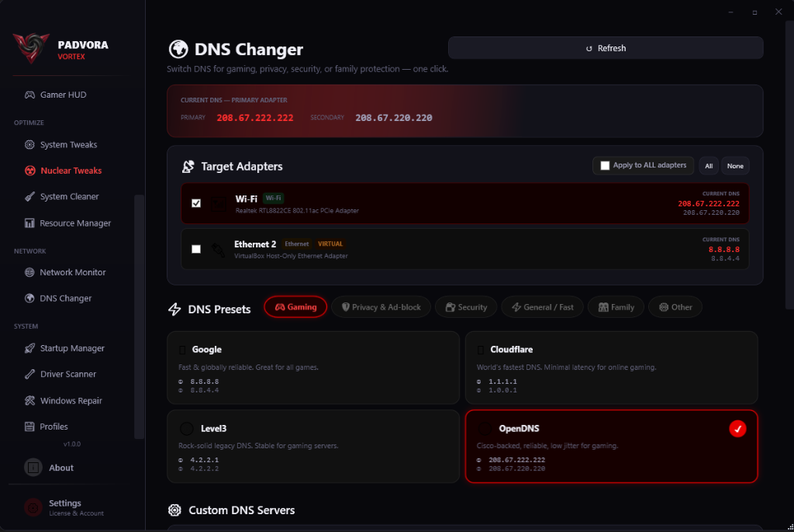Image resolution: width=794 pixels, height=532 pixels.
Task: Click the Profiles save icon
Action: tap(30, 427)
